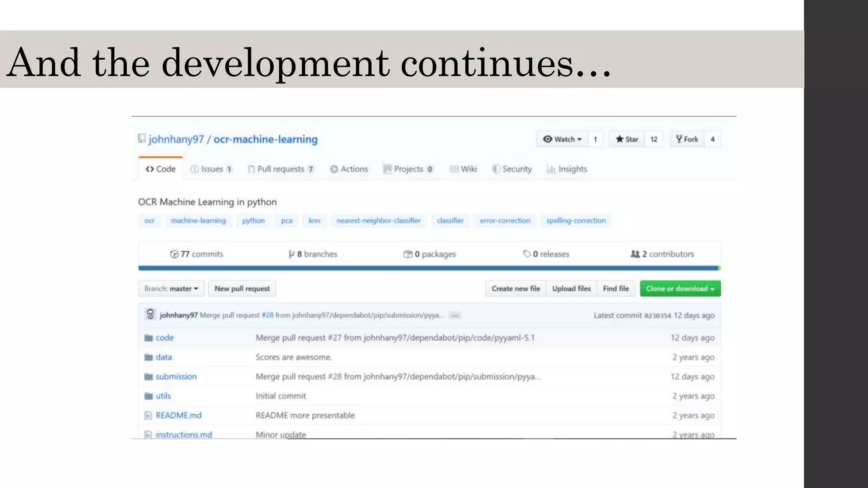Click the pca topic tag
The height and width of the screenshot is (488, 868).
287,221
